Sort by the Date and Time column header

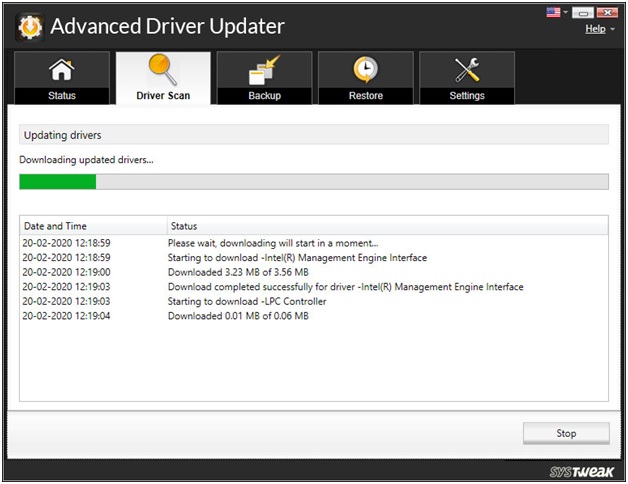point(92,226)
